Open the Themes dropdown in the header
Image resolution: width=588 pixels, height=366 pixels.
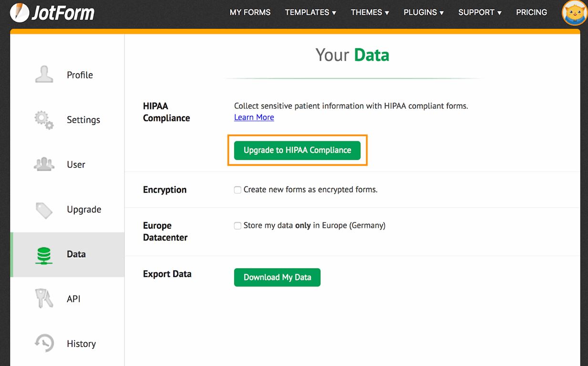tap(370, 12)
